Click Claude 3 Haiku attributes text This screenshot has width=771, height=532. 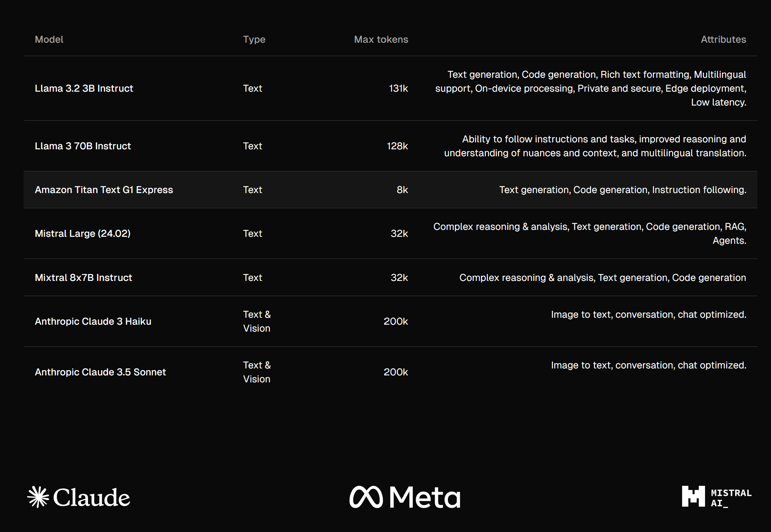[x=648, y=315]
